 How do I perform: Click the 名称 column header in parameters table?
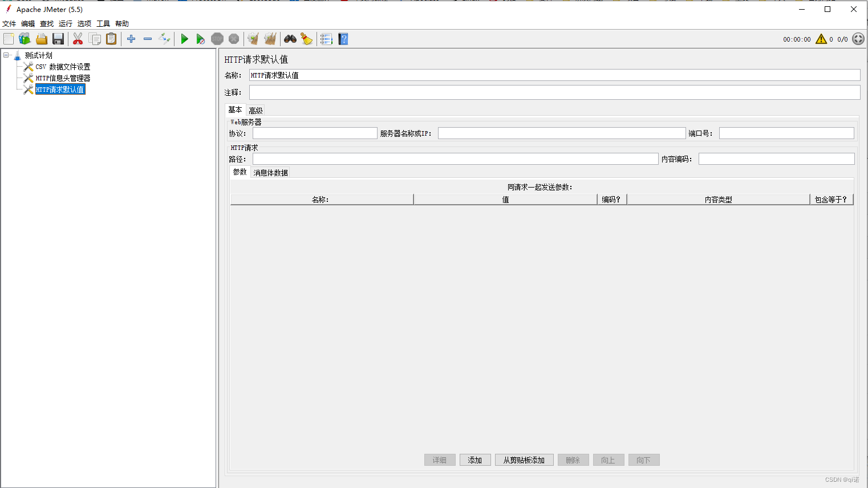coord(322,200)
